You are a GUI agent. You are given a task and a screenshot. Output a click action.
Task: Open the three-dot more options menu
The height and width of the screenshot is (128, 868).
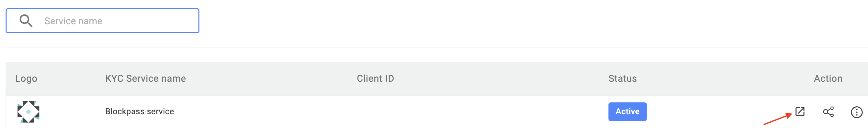857,112
